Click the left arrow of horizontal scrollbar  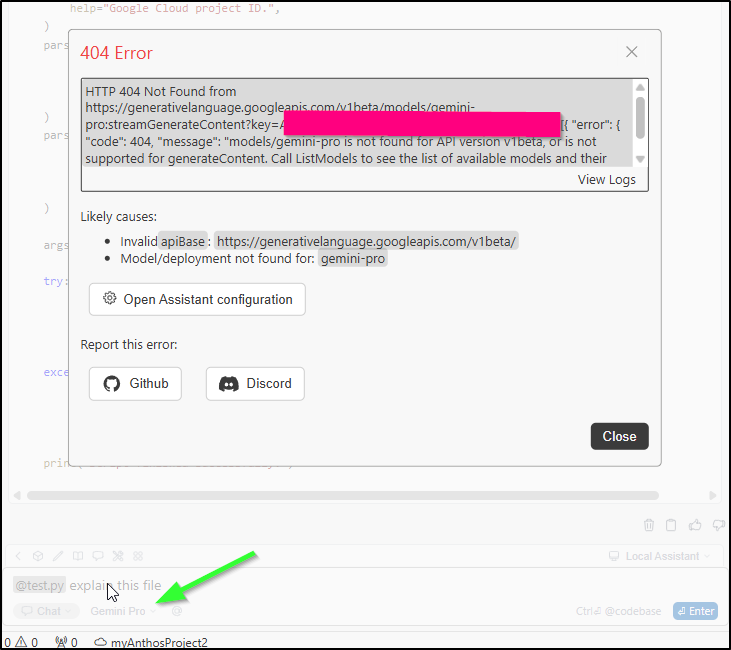click(x=17, y=495)
